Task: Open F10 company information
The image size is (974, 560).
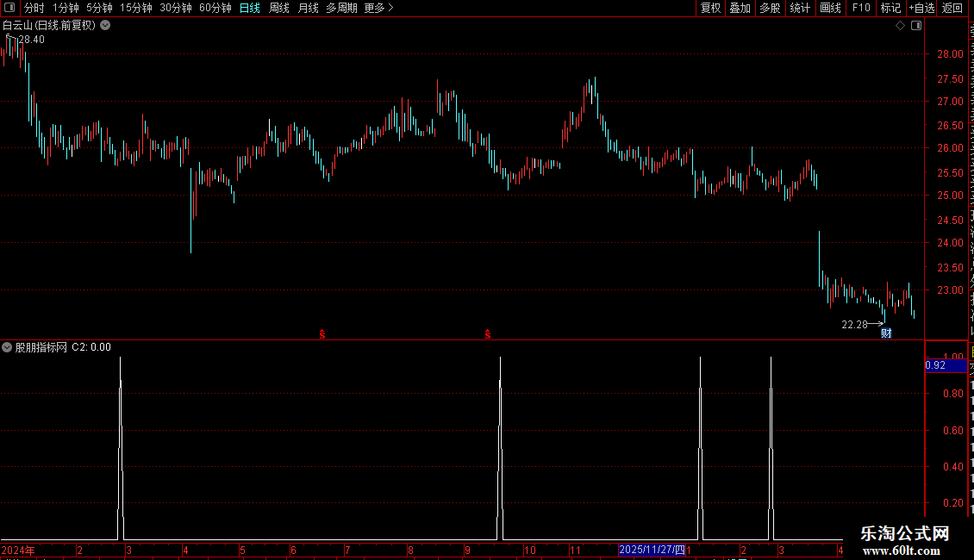Action: [x=861, y=8]
